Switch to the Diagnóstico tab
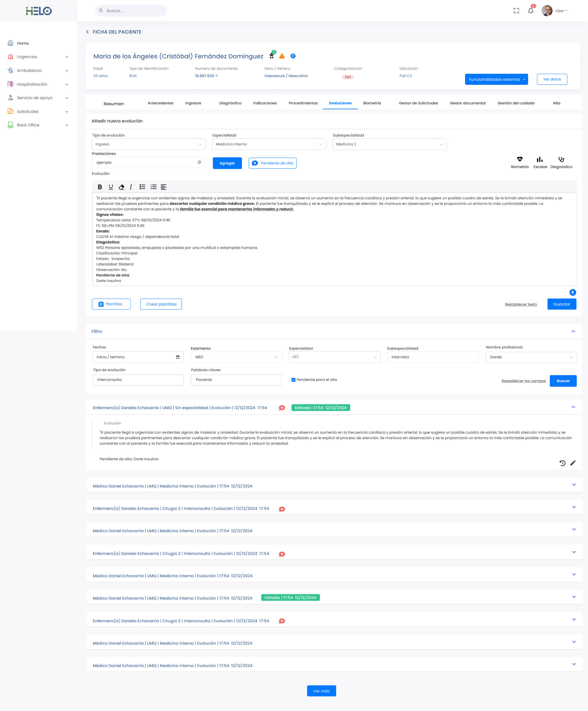This screenshot has height=711, width=588. tap(230, 103)
